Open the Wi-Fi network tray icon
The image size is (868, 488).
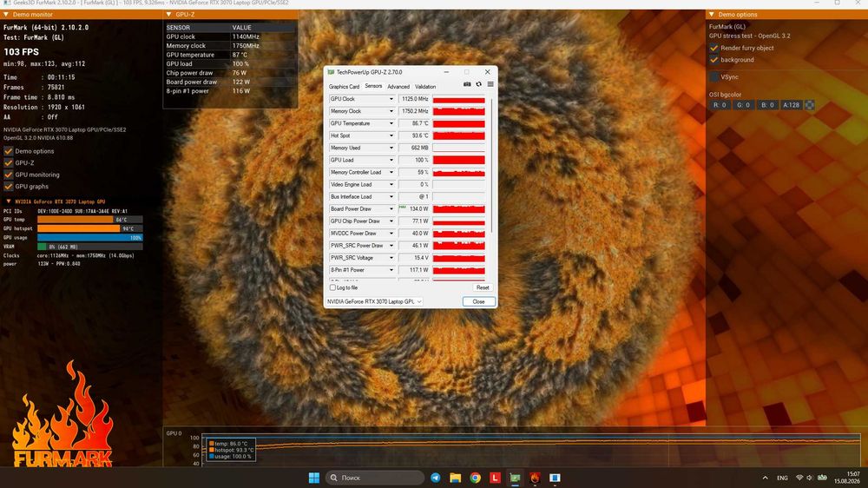[799, 478]
